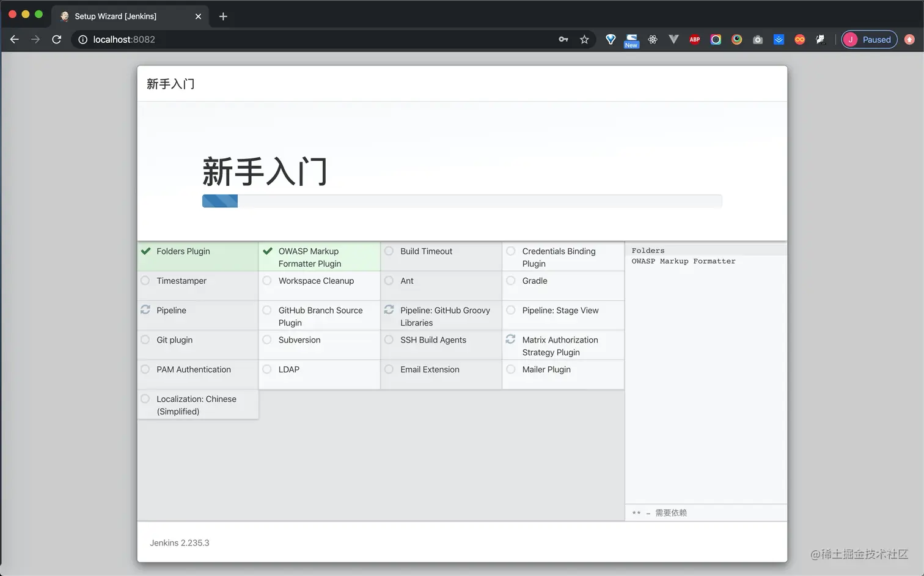The image size is (924, 576).
Task: Click the GitHub Branch Source status circle
Action: point(267,310)
